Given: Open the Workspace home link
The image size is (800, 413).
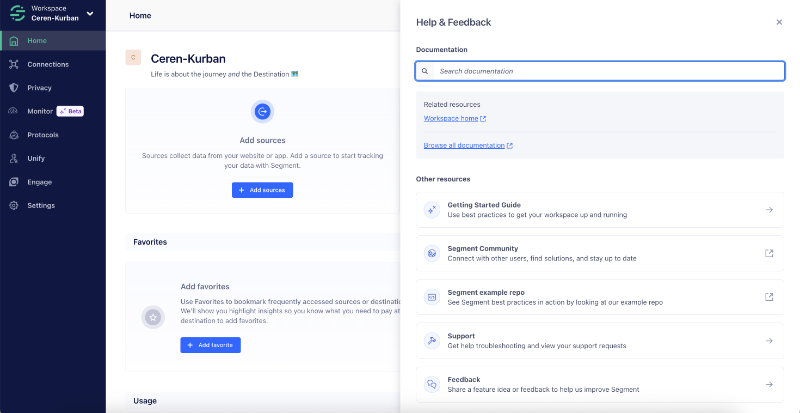Looking at the screenshot, I should coord(451,118).
